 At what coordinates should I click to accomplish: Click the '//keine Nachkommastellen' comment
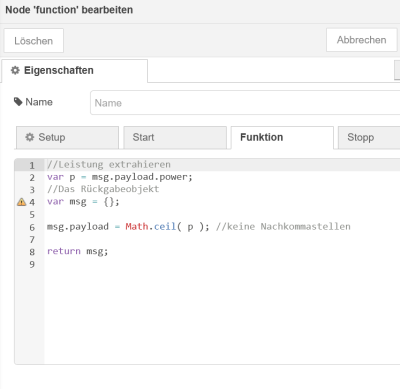coord(283,227)
